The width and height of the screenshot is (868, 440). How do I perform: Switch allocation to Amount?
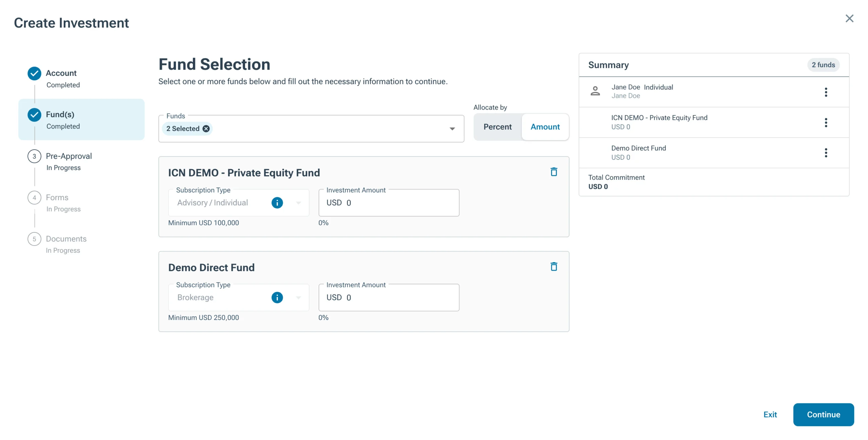545,127
